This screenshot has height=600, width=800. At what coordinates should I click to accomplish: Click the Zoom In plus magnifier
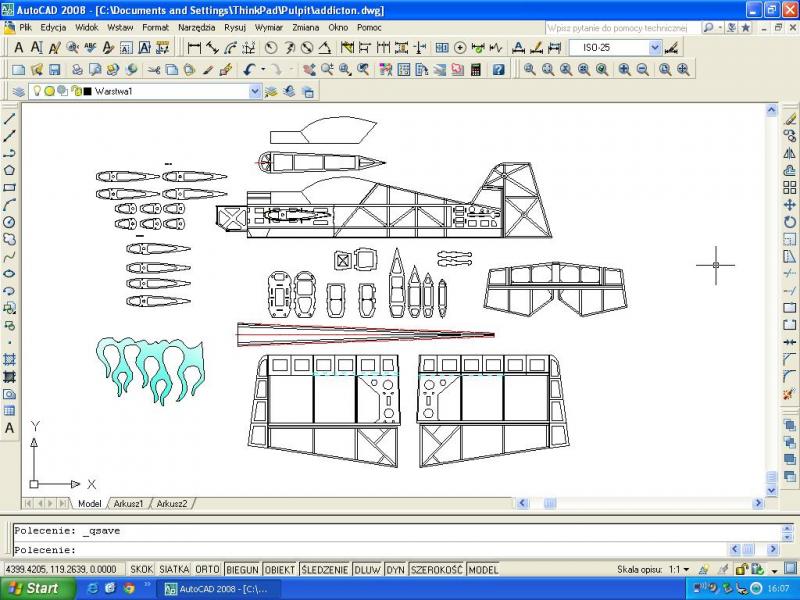coord(624,69)
